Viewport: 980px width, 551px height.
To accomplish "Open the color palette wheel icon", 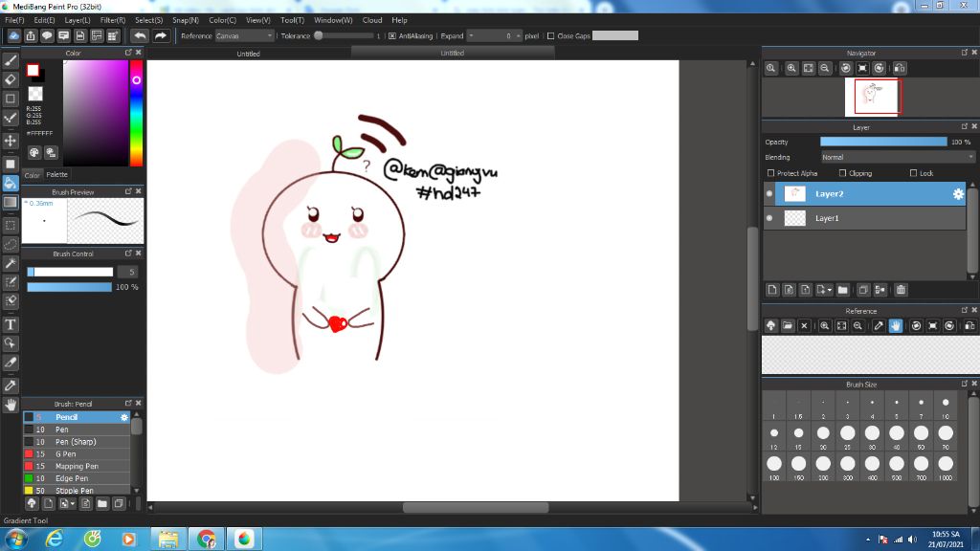I will (x=34, y=152).
